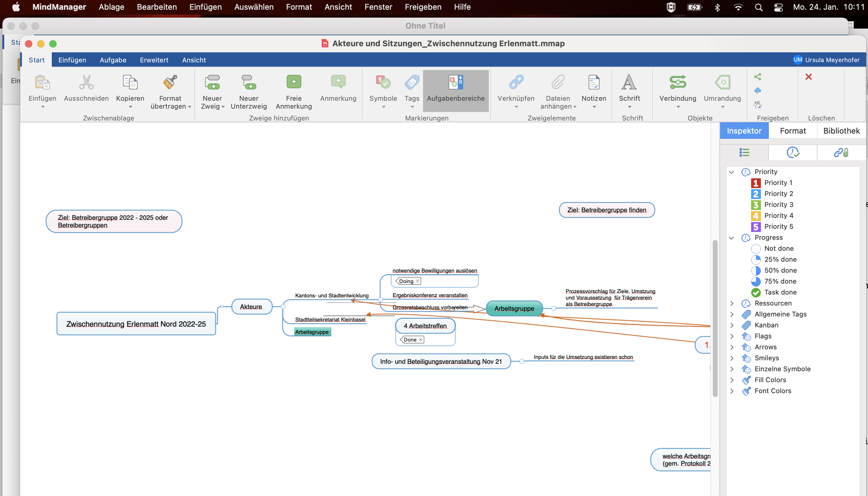The height and width of the screenshot is (496, 868).
Task: Open the task info inspector icon
Action: click(x=793, y=152)
